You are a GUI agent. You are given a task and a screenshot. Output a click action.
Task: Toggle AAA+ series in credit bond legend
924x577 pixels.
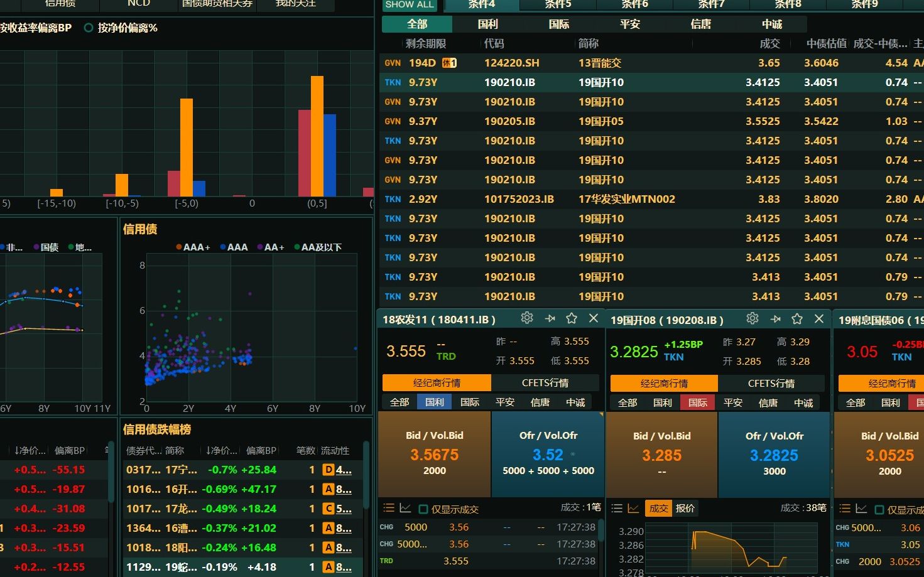click(193, 247)
